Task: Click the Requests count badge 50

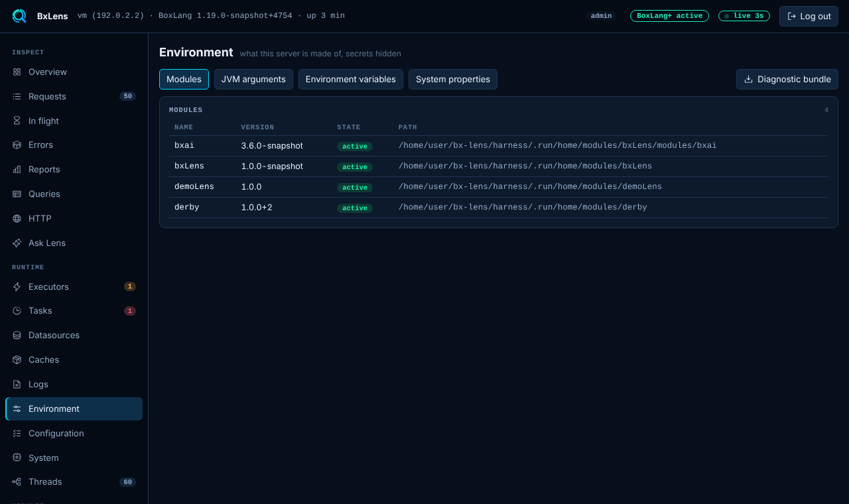Action: (127, 96)
